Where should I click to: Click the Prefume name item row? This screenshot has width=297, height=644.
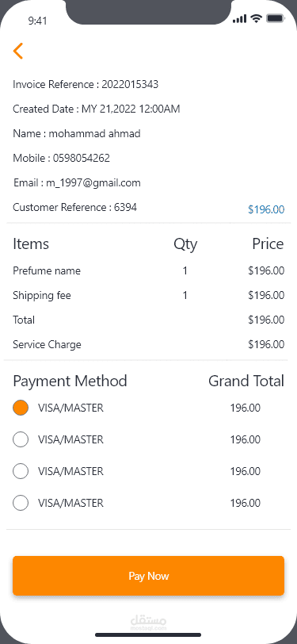pyautogui.click(x=149, y=270)
